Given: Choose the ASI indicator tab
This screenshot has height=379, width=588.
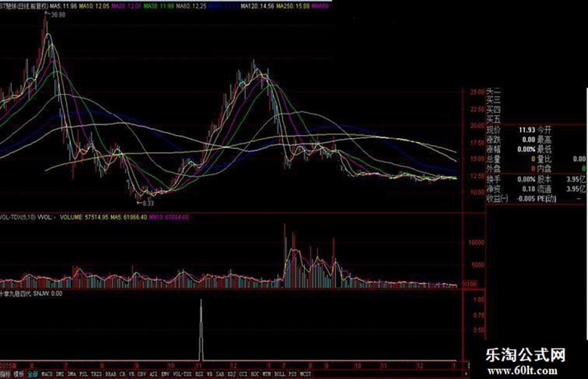Looking at the screenshot, I should tap(153, 374).
